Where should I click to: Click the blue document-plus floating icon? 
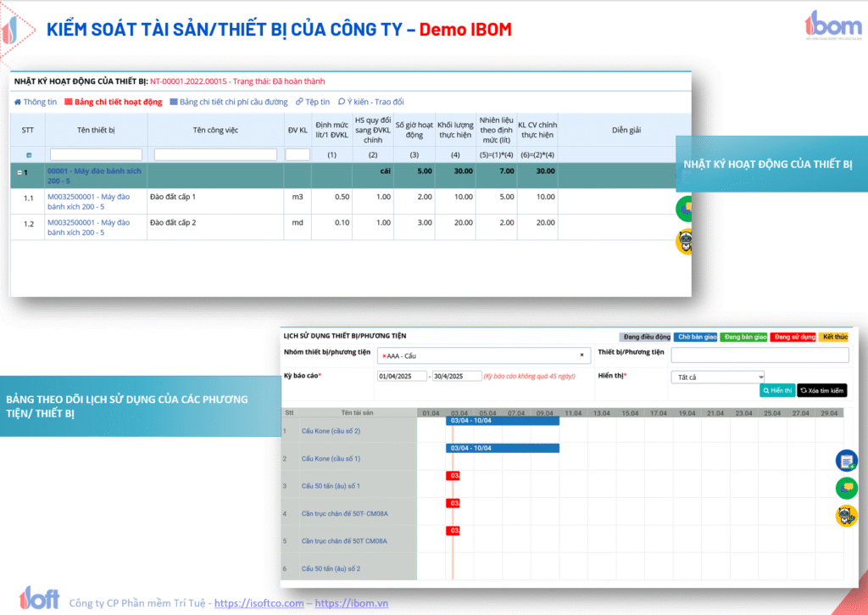pos(846,461)
